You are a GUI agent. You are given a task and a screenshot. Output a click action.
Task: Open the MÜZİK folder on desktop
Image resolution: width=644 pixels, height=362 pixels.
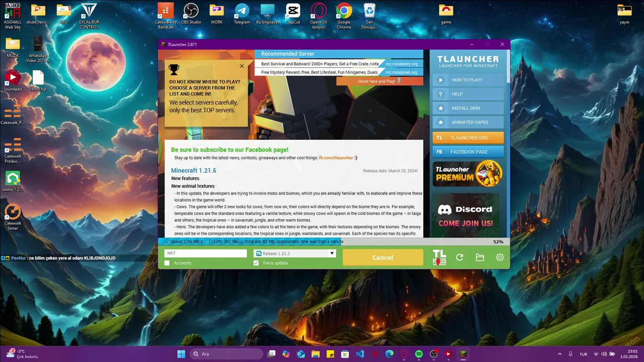(x=13, y=48)
